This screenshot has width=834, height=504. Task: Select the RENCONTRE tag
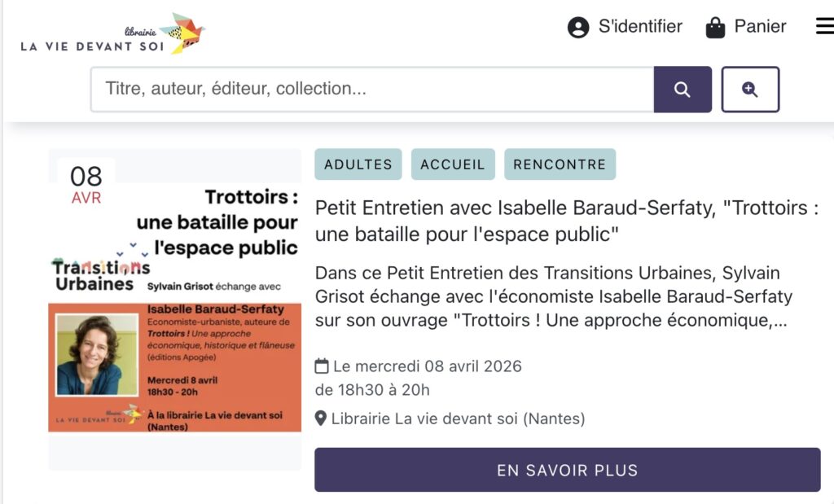pyautogui.click(x=560, y=164)
